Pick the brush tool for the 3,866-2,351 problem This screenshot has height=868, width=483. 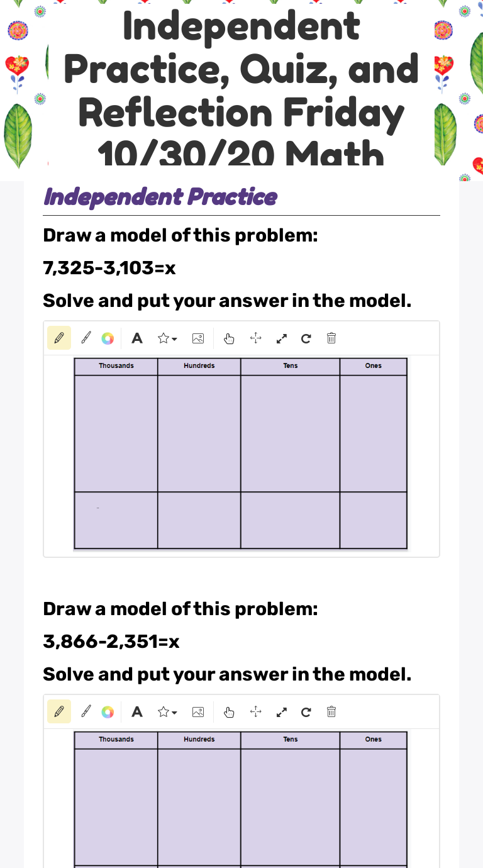[x=86, y=712]
